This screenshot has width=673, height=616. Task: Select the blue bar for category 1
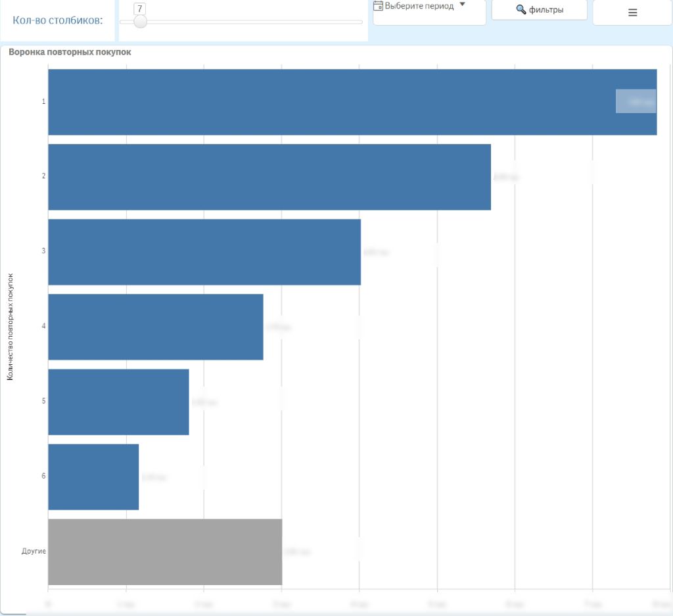tap(329, 102)
